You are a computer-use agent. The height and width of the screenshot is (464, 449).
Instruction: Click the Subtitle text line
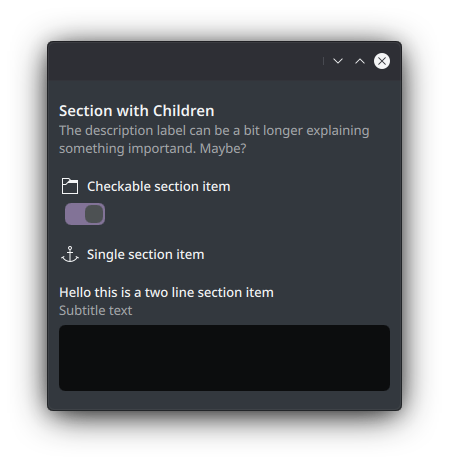[x=96, y=311]
